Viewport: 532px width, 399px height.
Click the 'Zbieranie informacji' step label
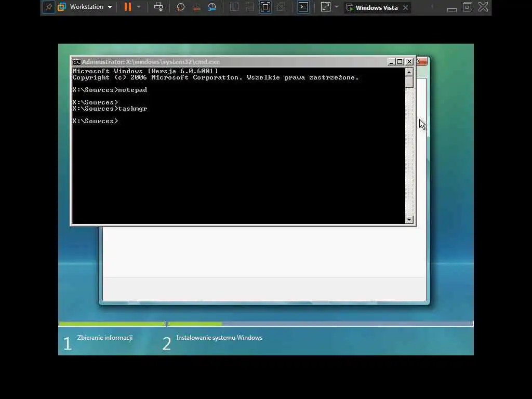(x=105, y=338)
